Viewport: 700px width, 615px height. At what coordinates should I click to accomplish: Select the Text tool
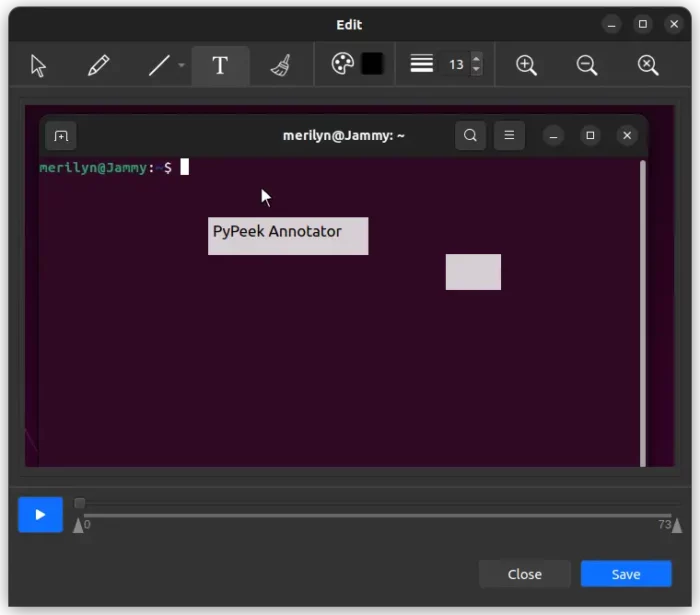(x=220, y=66)
